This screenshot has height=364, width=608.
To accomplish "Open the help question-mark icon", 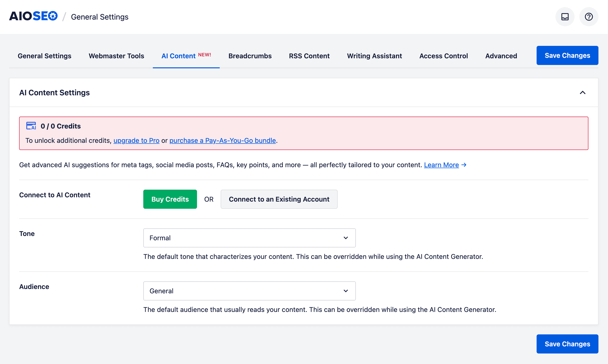I will pos(589,17).
